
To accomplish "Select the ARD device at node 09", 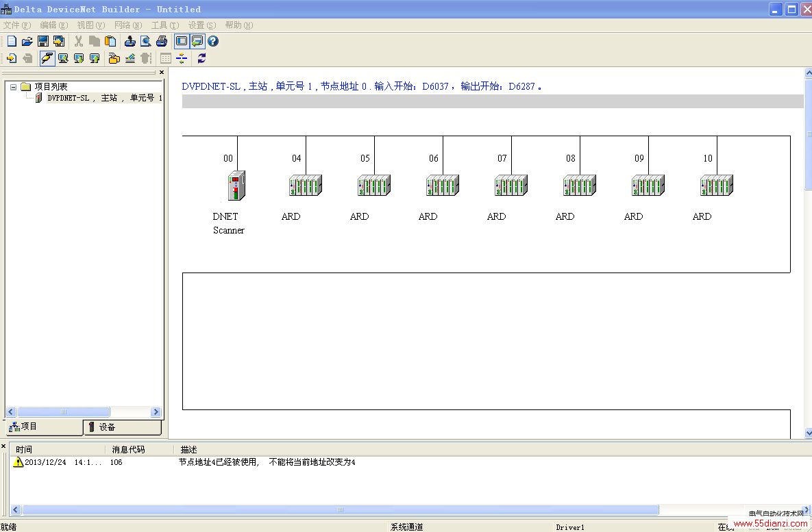I will pyautogui.click(x=648, y=186).
